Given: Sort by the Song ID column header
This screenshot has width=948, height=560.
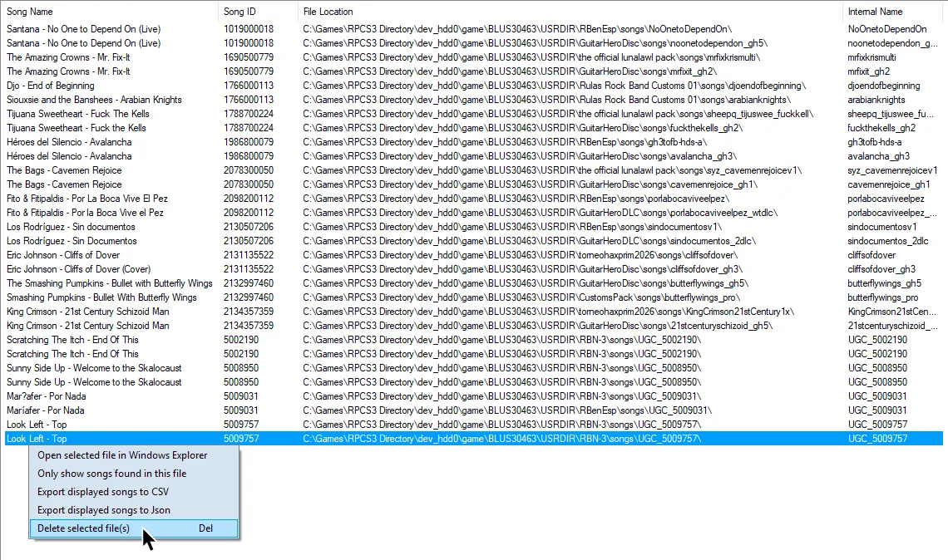Looking at the screenshot, I should [x=258, y=12].
